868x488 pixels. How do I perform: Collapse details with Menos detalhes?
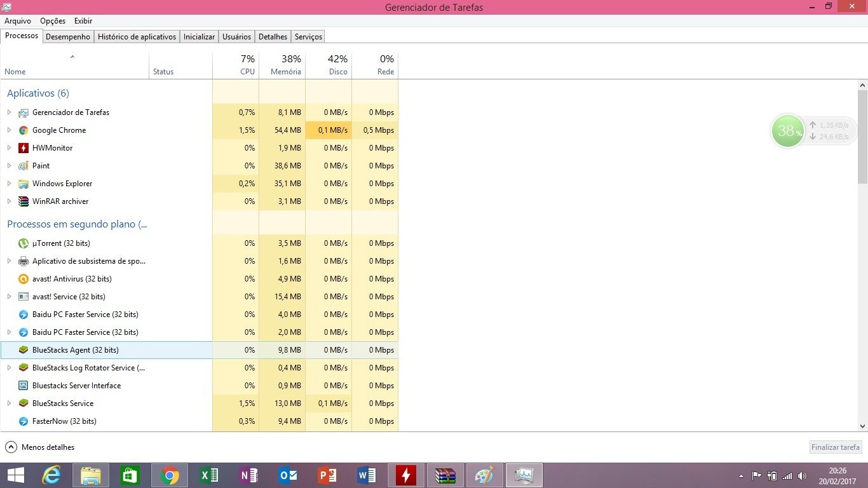[40, 447]
